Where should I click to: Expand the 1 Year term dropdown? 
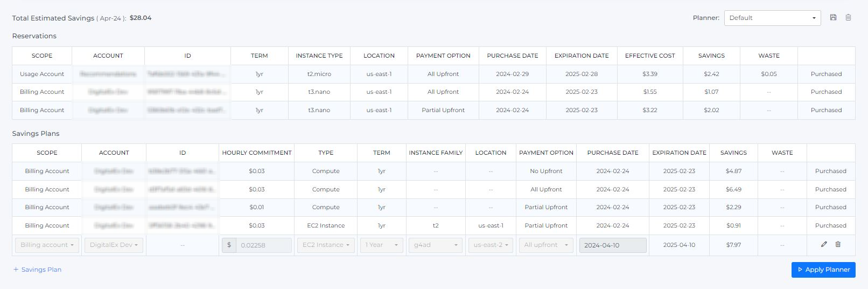click(x=381, y=245)
